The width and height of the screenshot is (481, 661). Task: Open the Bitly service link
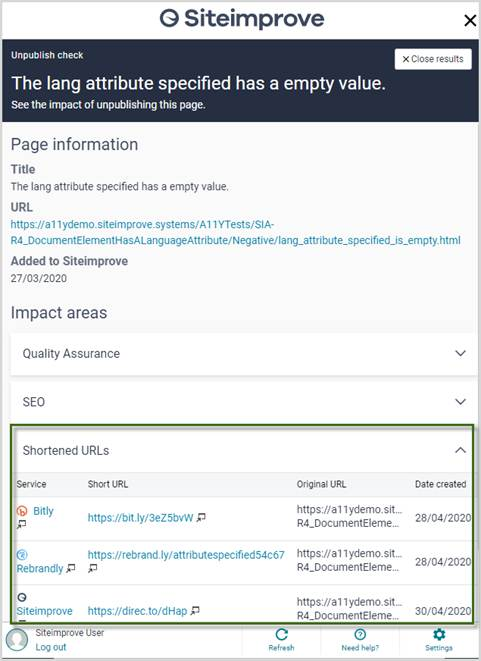coord(43,511)
